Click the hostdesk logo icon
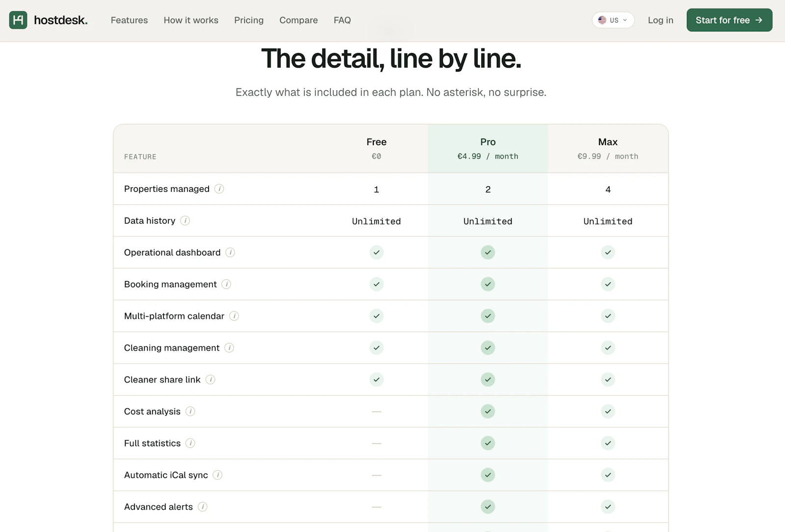 pos(18,20)
